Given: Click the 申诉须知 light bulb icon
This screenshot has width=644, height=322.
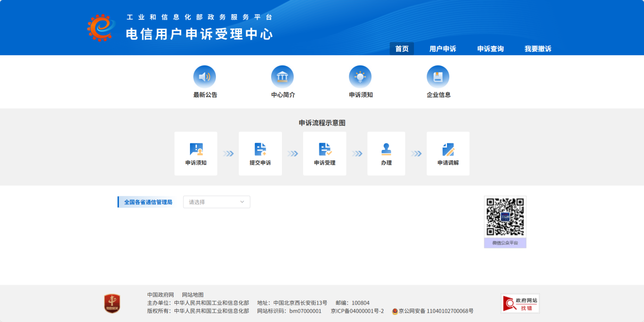Looking at the screenshot, I should point(360,76).
